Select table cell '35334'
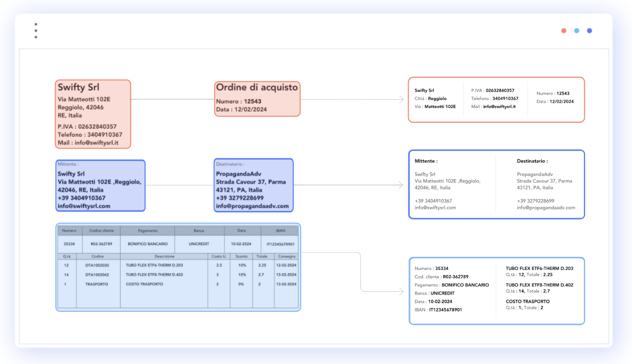The width and height of the screenshot is (632, 364). pos(70,244)
